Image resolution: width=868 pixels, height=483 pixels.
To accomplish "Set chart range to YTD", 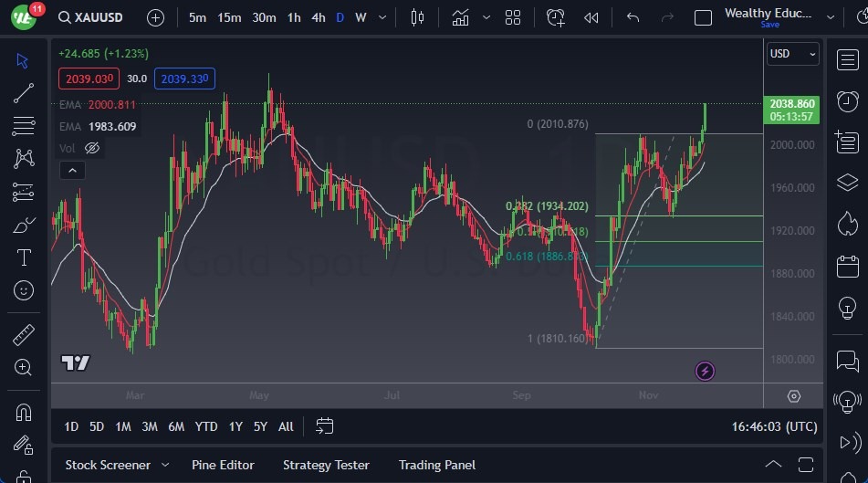I will [x=206, y=426].
